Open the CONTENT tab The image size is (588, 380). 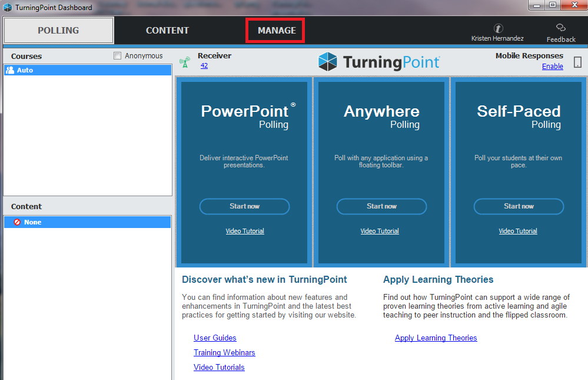(x=167, y=31)
